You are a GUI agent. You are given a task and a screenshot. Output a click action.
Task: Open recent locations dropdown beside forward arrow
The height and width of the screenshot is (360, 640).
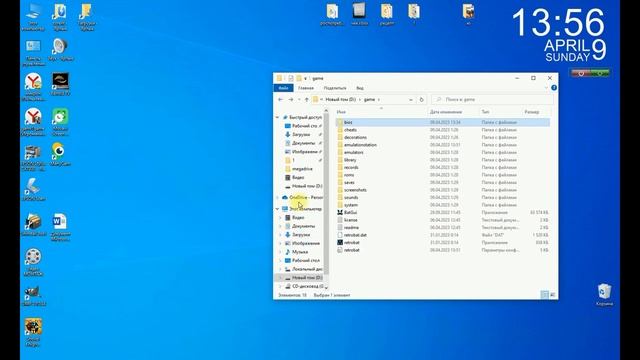[x=299, y=100]
